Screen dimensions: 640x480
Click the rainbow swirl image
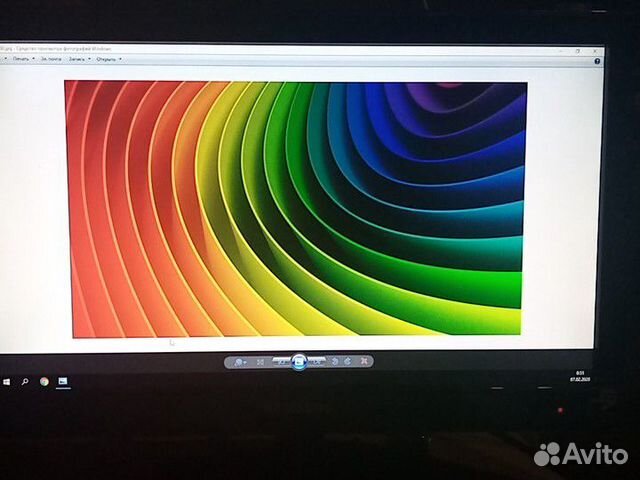pyautogui.click(x=295, y=208)
